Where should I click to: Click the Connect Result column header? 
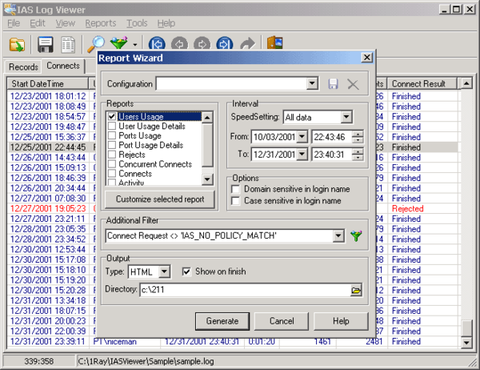pos(422,84)
